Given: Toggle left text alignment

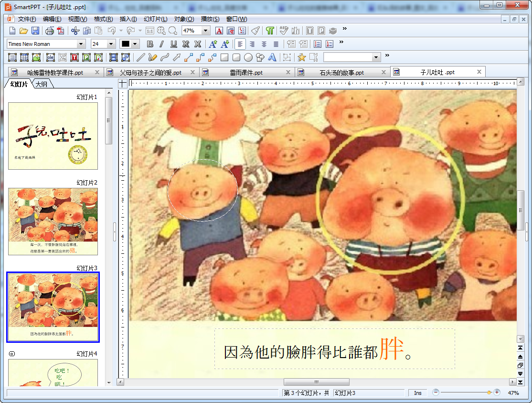Looking at the screenshot, I should (240, 44).
